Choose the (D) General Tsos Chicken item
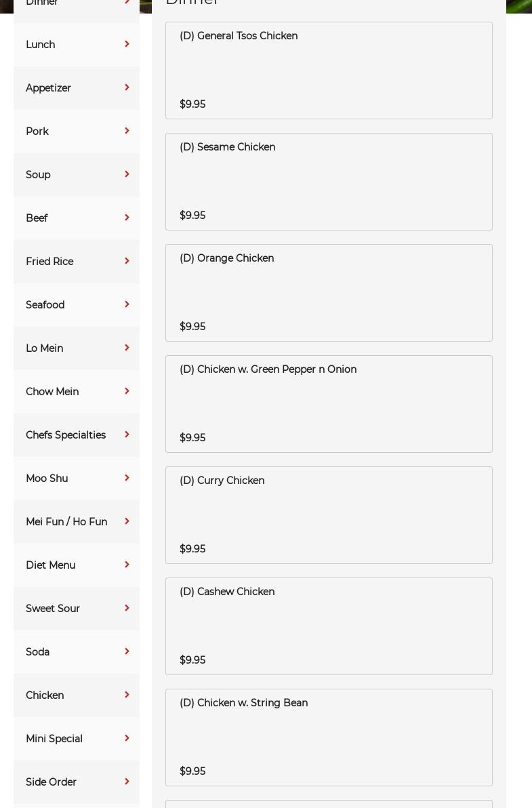The height and width of the screenshot is (808, 532). 329,70
